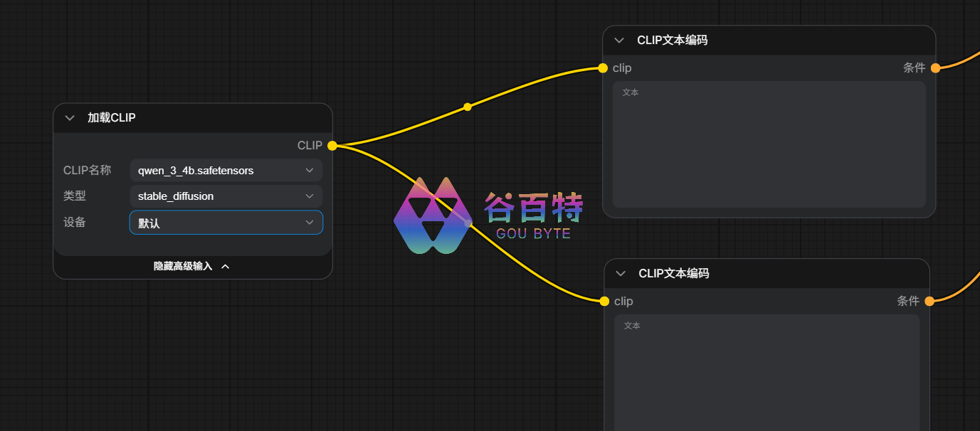
Task: Click the CLIP名称 label
Action: [88, 171]
